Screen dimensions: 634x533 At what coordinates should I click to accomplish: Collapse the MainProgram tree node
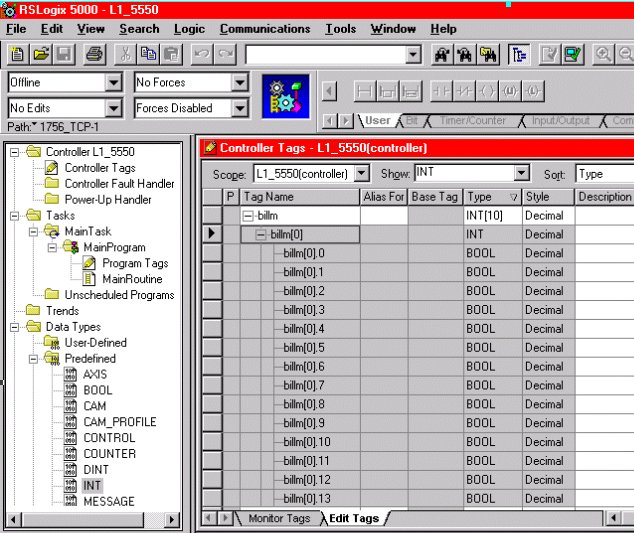tap(52, 247)
